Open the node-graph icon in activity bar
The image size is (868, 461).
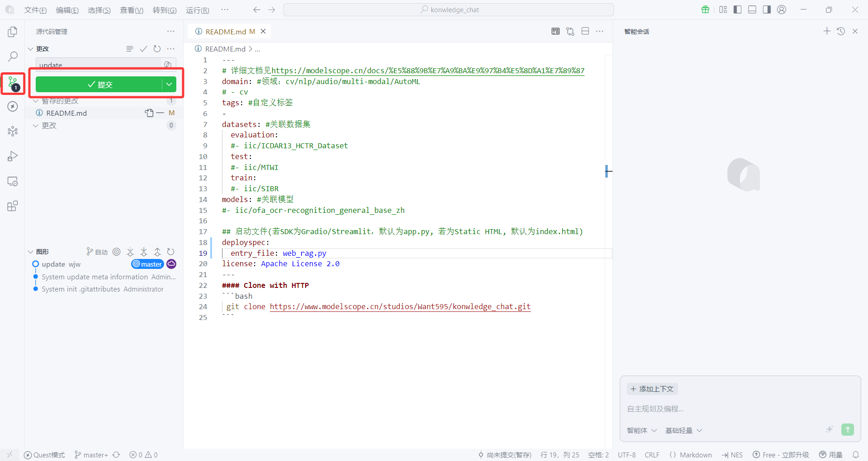[13, 132]
